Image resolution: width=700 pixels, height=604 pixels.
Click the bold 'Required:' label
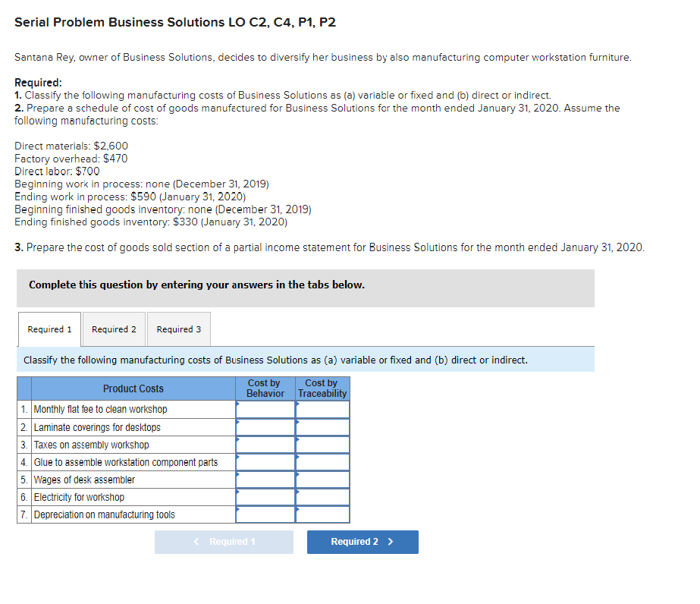(x=38, y=83)
